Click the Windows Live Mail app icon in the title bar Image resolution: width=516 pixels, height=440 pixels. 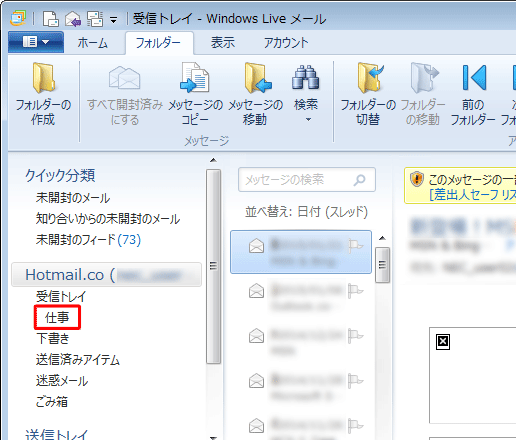(x=18, y=19)
